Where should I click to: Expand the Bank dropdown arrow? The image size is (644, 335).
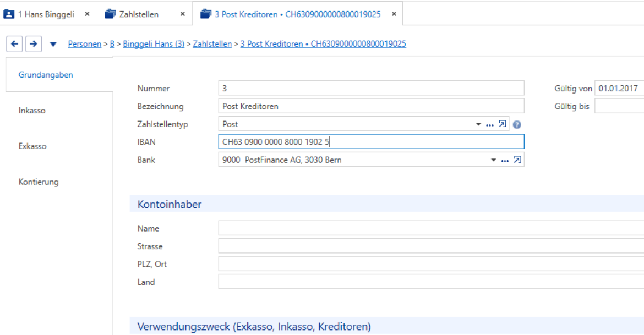[494, 160]
